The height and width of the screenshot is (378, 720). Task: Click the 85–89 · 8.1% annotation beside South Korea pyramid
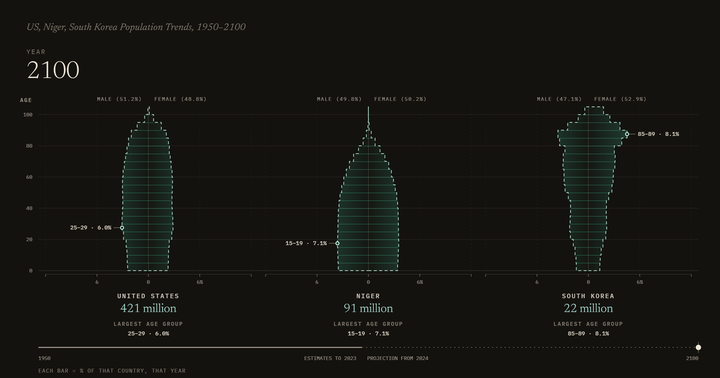(x=658, y=134)
